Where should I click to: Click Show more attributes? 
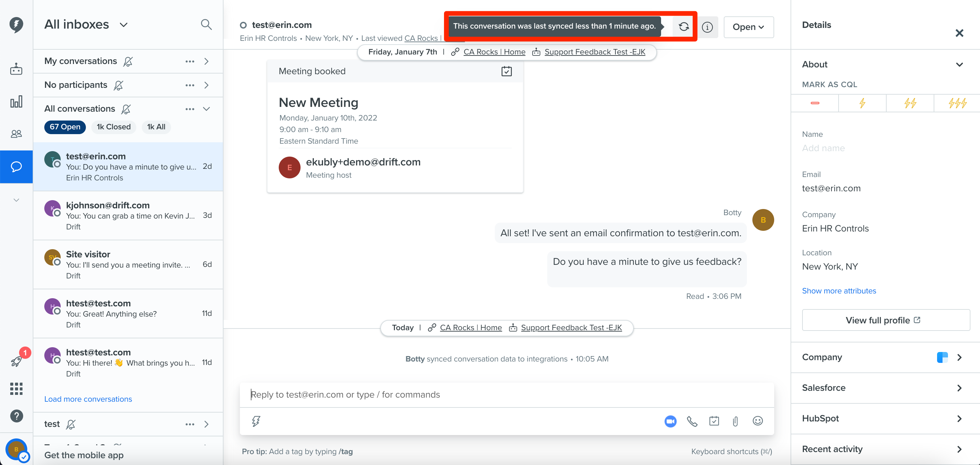point(839,291)
